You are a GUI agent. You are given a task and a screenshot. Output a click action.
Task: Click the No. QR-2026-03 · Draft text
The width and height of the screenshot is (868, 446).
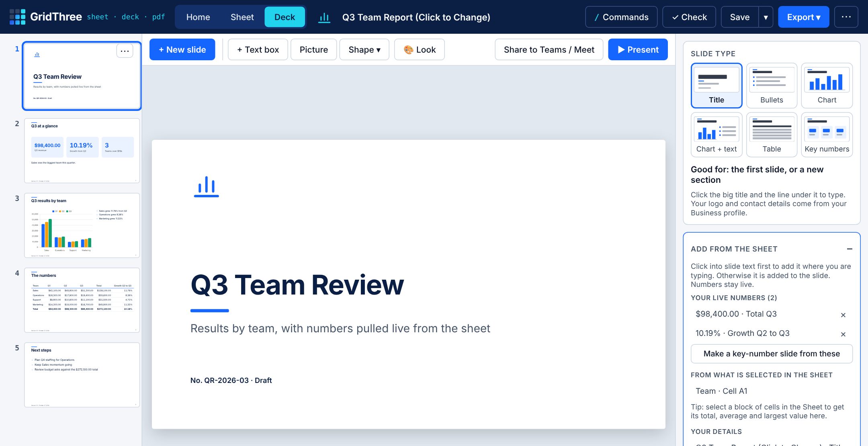(x=231, y=380)
